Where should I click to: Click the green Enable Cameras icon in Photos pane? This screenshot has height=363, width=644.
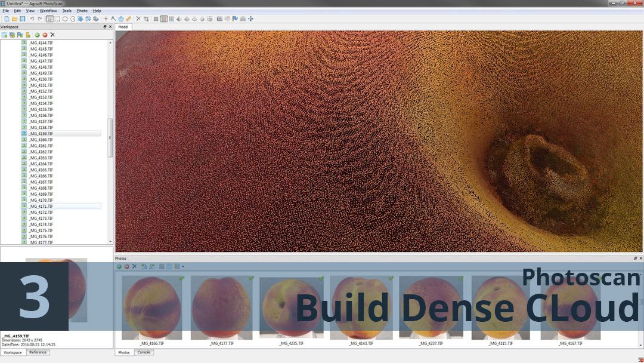click(x=119, y=266)
